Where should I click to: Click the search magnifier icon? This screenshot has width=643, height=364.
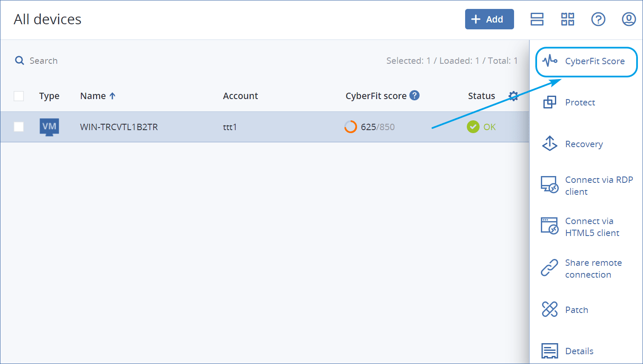coord(20,60)
